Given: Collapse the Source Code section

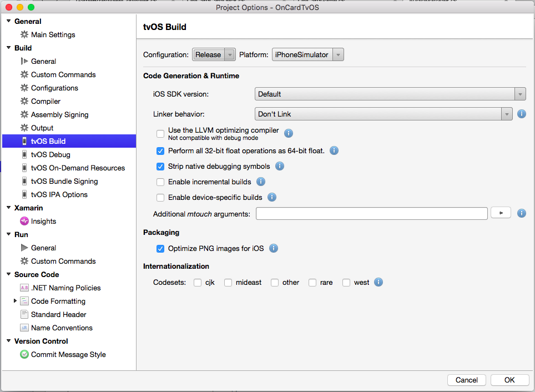Looking at the screenshot, I should (8, 274).
